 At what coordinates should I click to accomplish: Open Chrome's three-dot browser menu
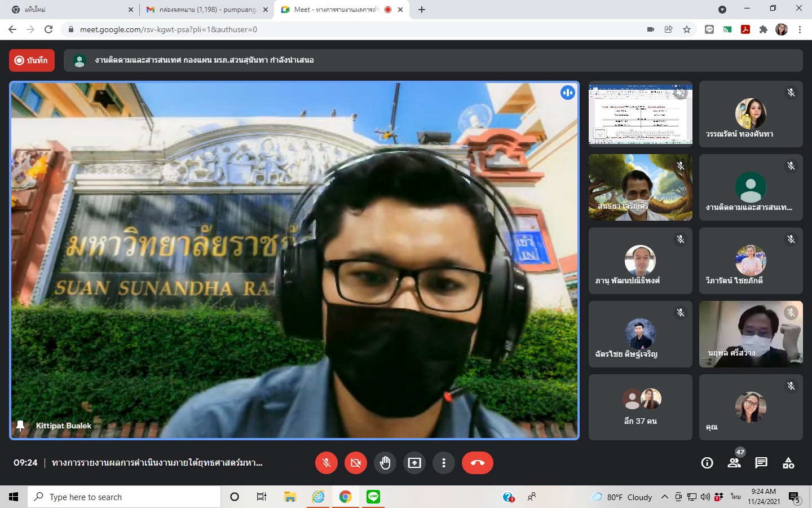[x=800, y=29]
